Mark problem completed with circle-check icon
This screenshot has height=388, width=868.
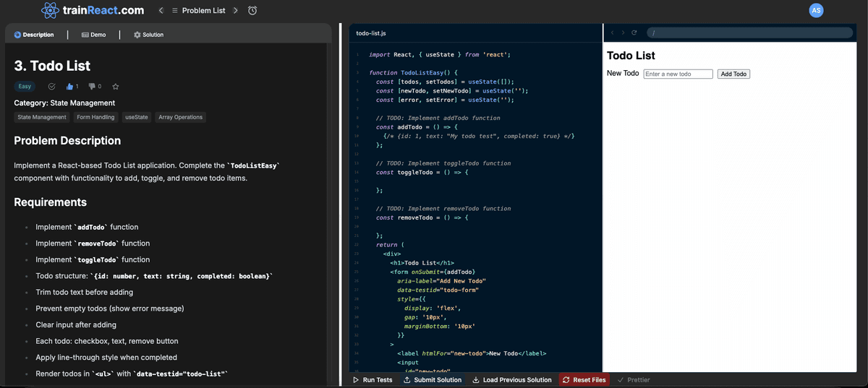[52, 87]
